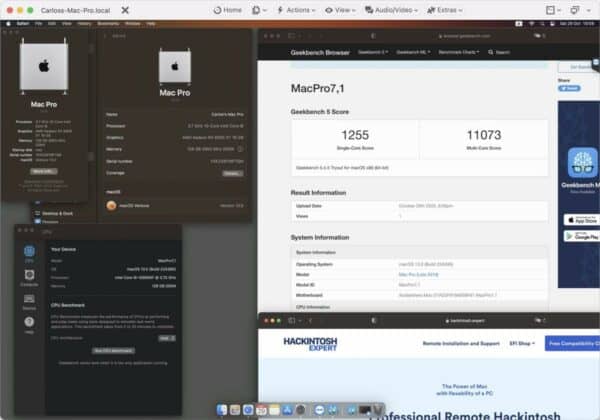Open the App Store from the Dock
600x420 pixels.
[x=287, y=410]
